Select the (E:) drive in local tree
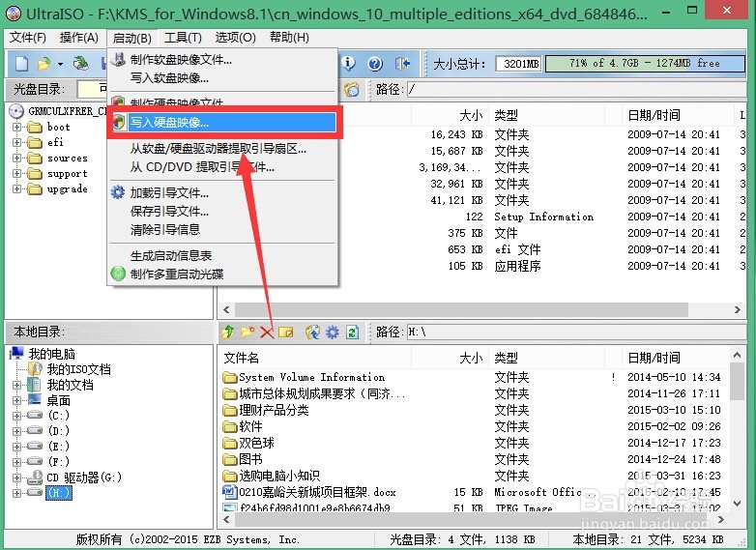This screenshot has height=550, width=756. tap(58, 447)
